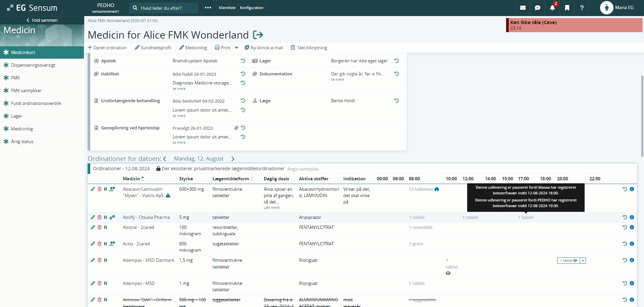Open Medicinlog in the sidebar

pos(42,129)
